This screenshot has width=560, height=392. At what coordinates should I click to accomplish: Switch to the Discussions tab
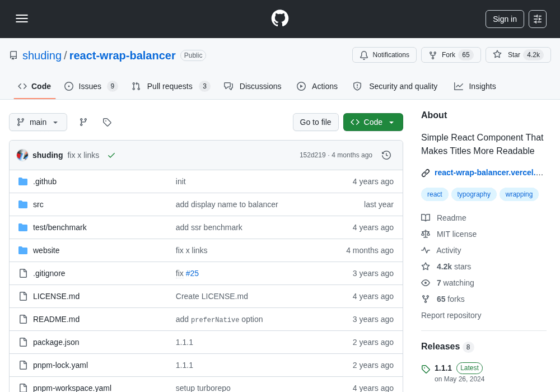click(x=253, y=86)
